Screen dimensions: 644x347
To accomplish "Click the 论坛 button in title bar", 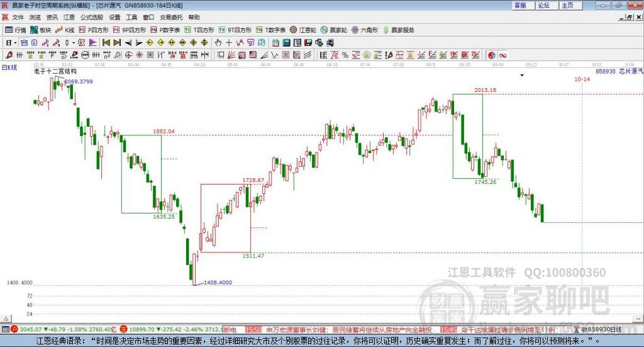I will [547, 5].
